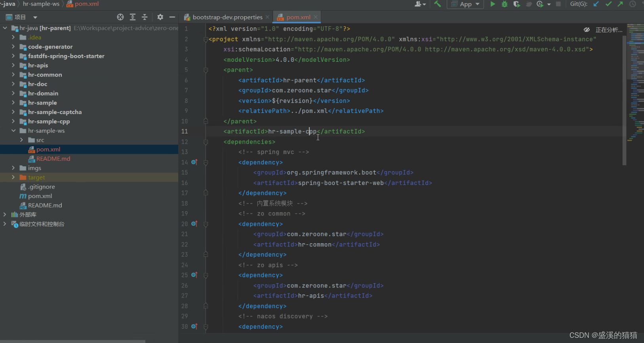Click the gutter marker on line 30
Screen dimensions: 644x343
coord(194,326)
